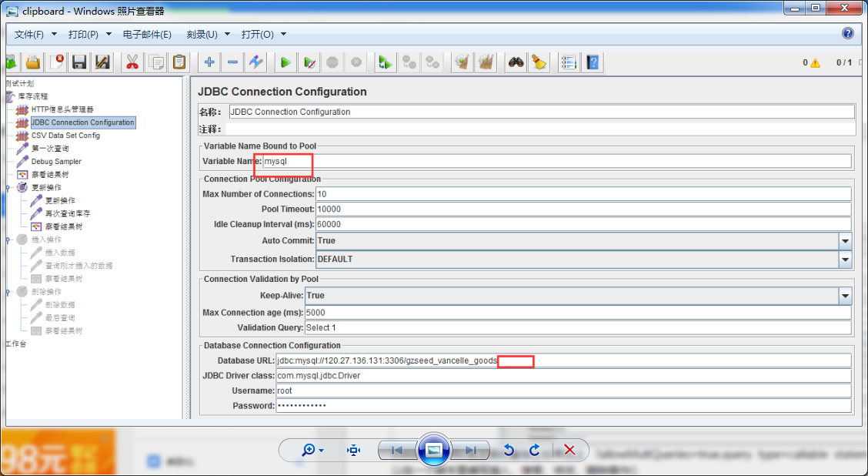Open the 电子邮件(E) menu

point(147,35)
